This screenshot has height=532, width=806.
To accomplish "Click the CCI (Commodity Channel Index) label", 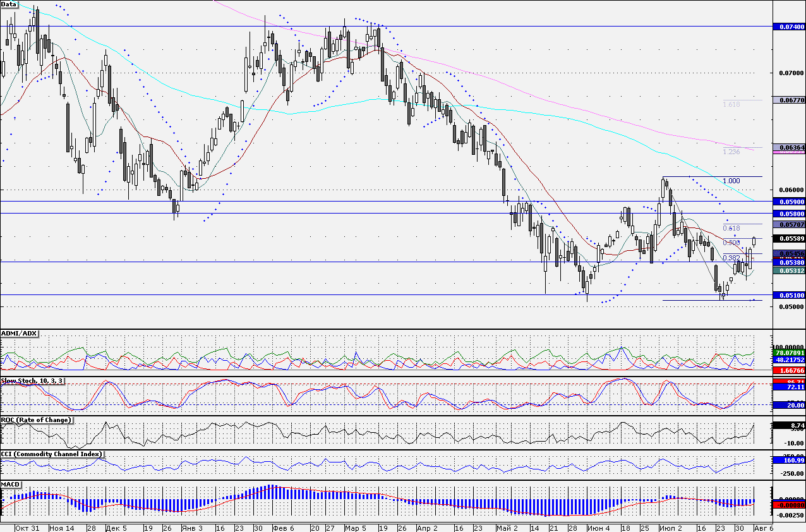I will [51, 454].
